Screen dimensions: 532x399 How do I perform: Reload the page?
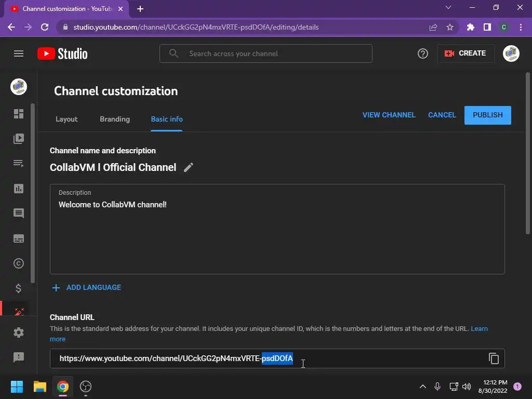(45, 27)
